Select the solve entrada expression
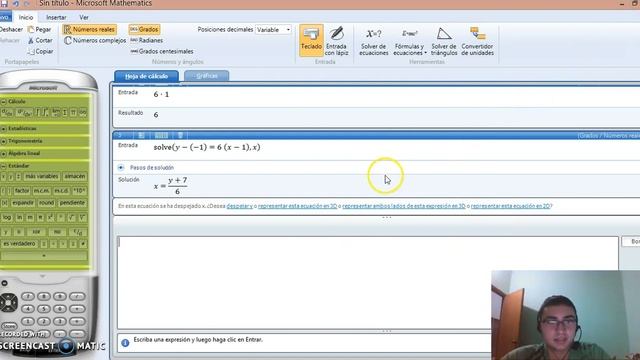 (x=207, y=147)
